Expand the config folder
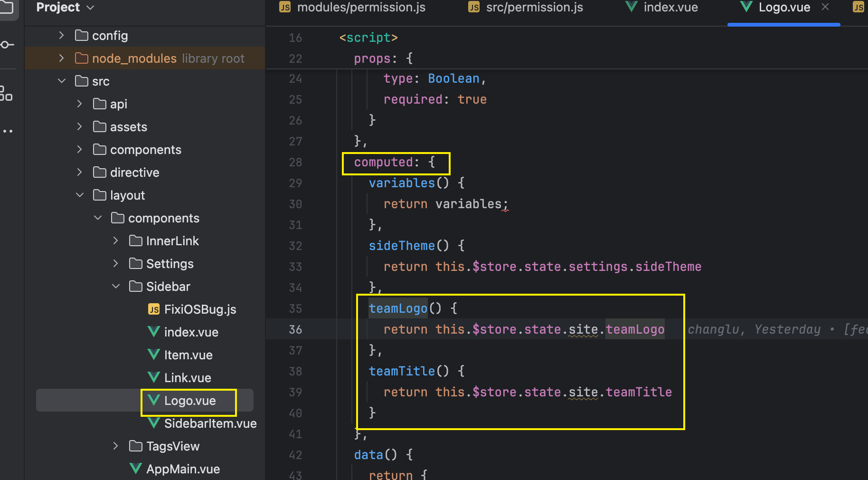This screenshot has width=868, height=480. click(61, 36)
